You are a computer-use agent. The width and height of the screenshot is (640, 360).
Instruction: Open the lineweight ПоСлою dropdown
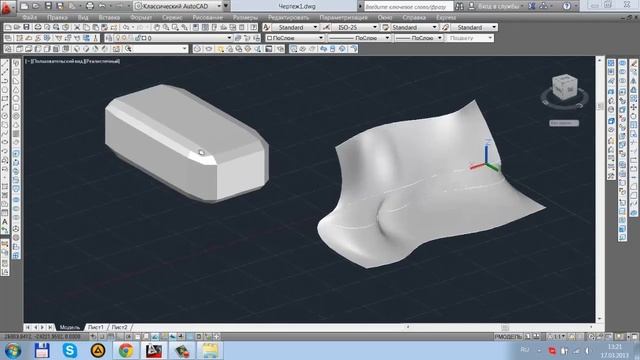tap(419, 38)
